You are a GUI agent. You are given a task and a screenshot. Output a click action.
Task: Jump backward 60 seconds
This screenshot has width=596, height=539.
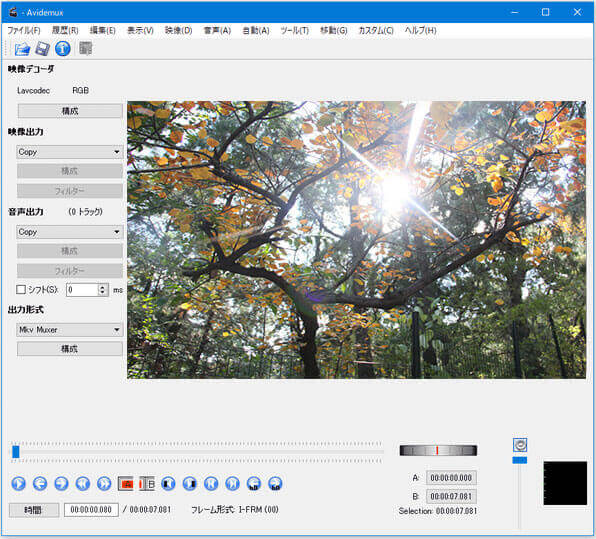pos(254,484)
